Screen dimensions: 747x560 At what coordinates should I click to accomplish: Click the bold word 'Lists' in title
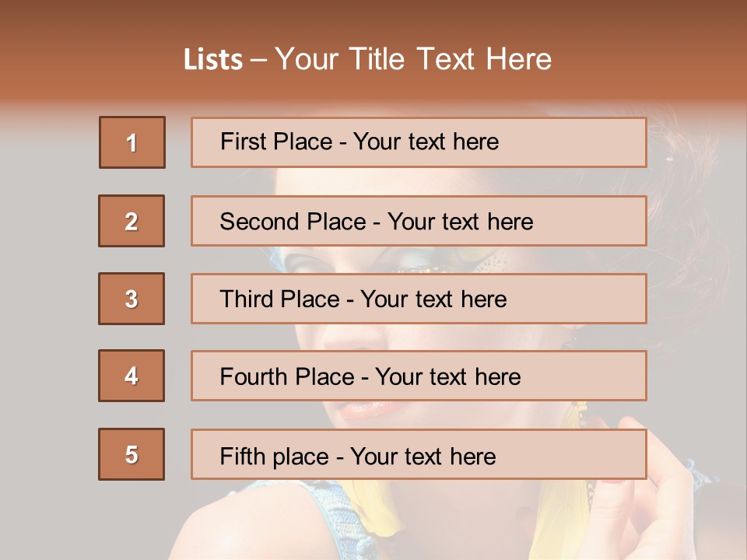click(x=213, y=60)
